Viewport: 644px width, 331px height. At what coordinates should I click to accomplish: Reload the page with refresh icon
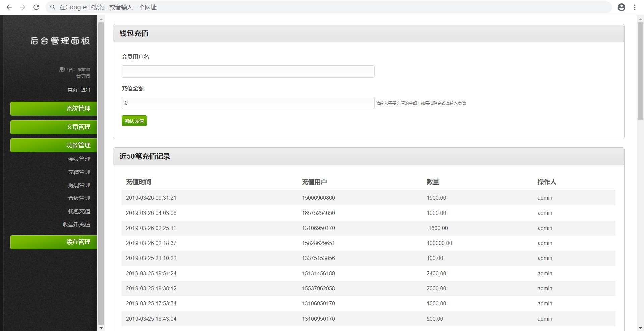pyautogui.click(x=36, y=7)
